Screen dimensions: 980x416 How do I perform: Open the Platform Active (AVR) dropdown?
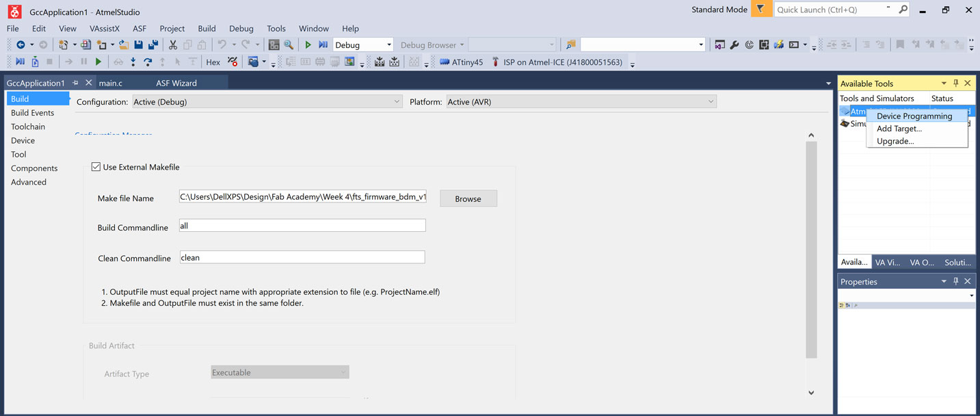[581, 102]
